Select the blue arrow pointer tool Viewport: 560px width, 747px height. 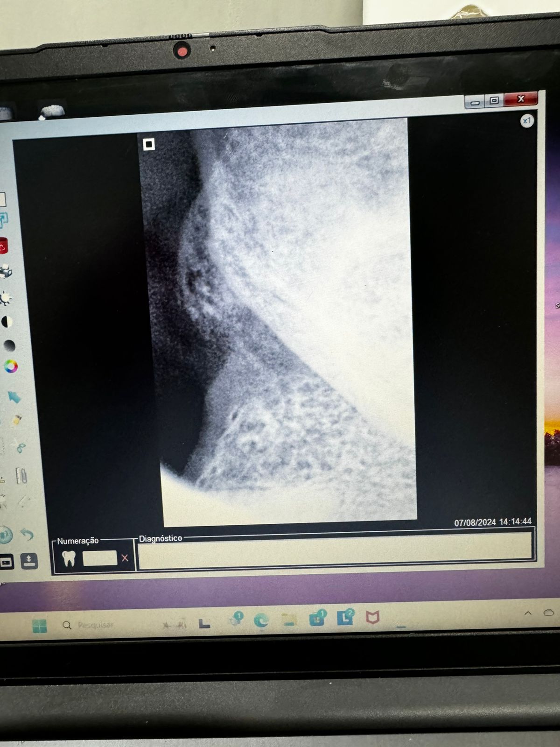point(14,397)
